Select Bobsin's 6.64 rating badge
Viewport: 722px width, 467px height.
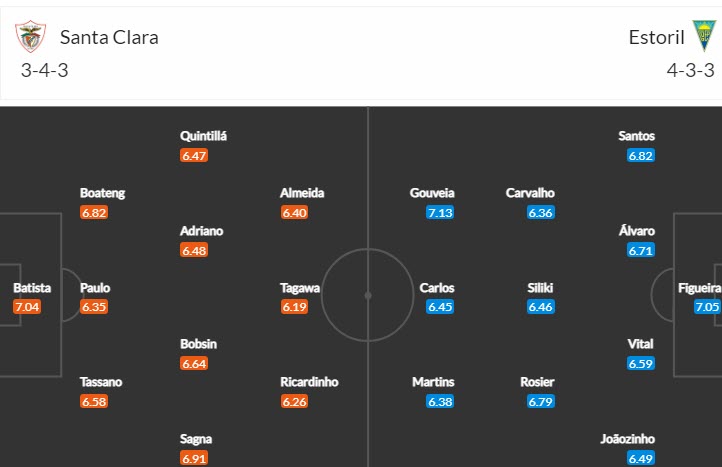(194, 363)
